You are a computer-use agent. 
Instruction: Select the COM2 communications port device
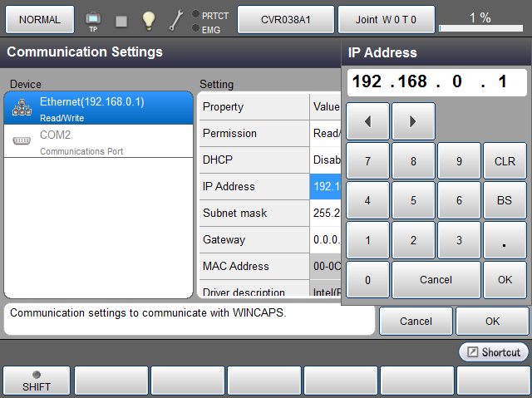pyautogui.click(x=98, y=141)
